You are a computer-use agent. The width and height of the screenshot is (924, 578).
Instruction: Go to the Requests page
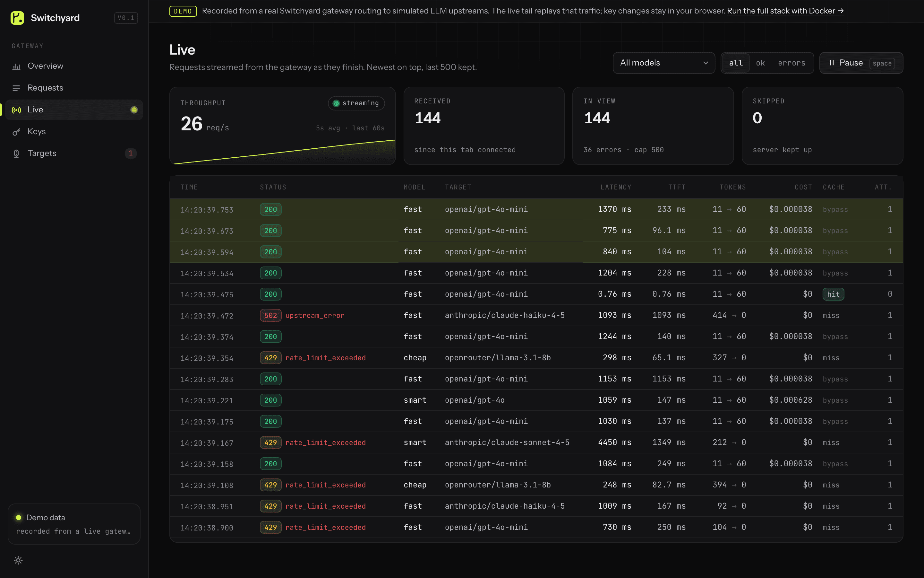point(74,88)
